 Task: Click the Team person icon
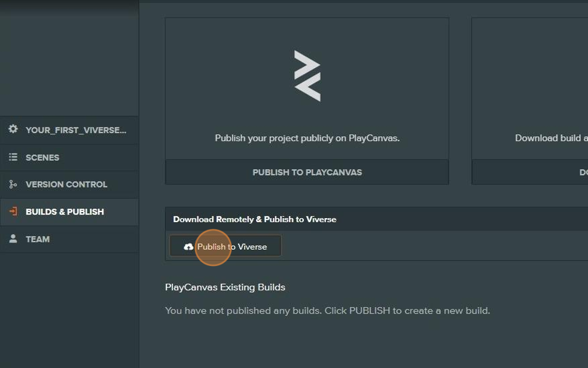coord(13,239)
